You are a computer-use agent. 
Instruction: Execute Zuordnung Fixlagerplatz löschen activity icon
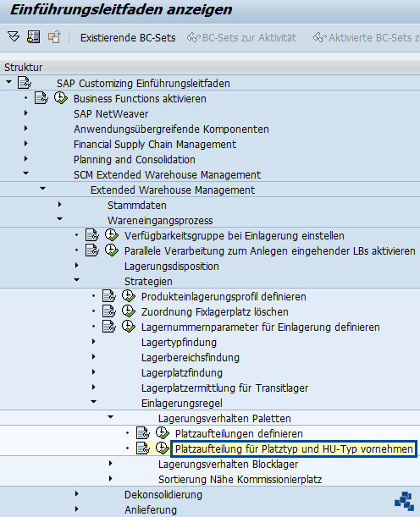[x=129, y=311]
